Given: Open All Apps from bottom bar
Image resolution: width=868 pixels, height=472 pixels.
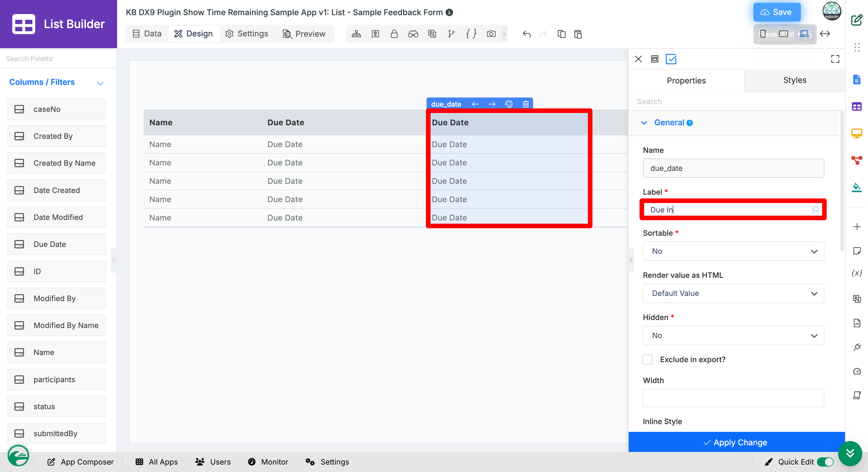Looking at the screenshot, I should tap(157, 462).
